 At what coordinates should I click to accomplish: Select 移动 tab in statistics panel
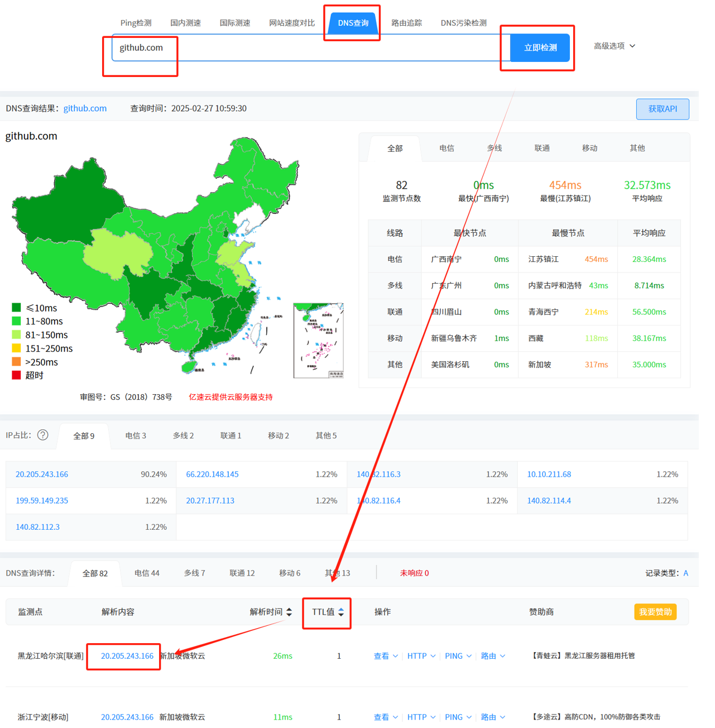(589, 148)
